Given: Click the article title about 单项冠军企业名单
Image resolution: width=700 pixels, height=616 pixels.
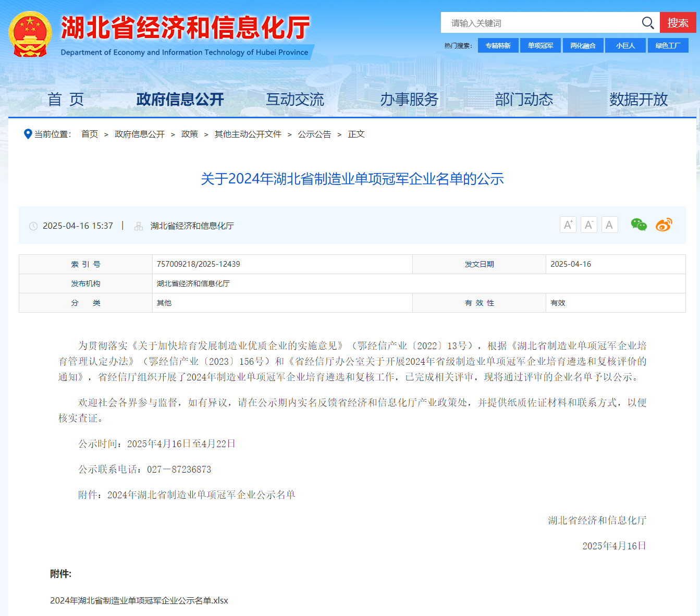Looking at the screenshot, I should (352, 179).
